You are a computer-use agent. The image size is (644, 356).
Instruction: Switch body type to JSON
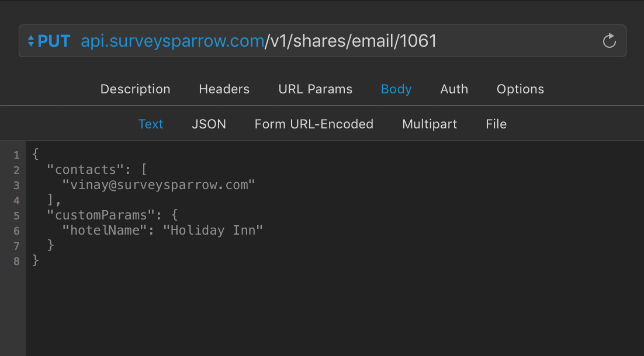209,124
